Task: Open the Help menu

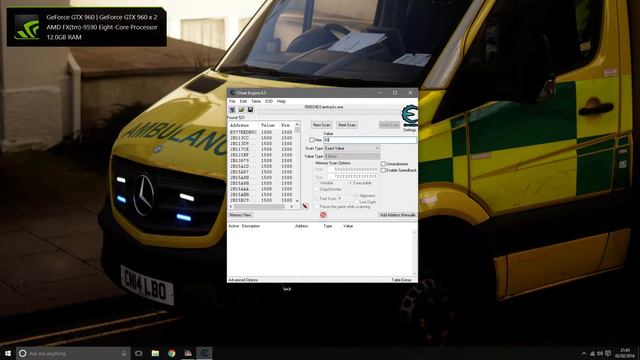Action: (281, 101)
